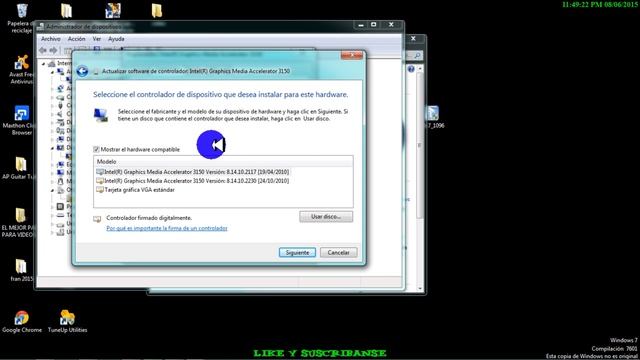
Task: Select the AP Guitar Tuner folder icon
Action: coord(20,168)
